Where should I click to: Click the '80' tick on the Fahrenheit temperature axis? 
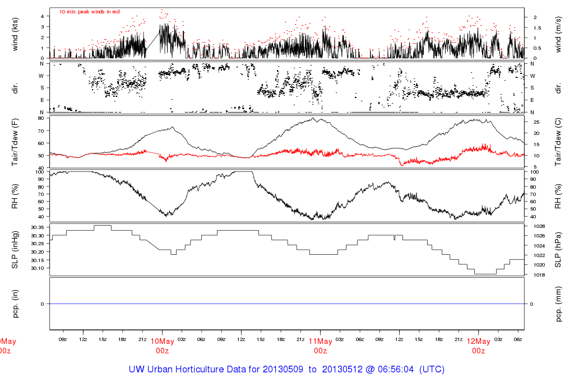[x=41, y=119]
